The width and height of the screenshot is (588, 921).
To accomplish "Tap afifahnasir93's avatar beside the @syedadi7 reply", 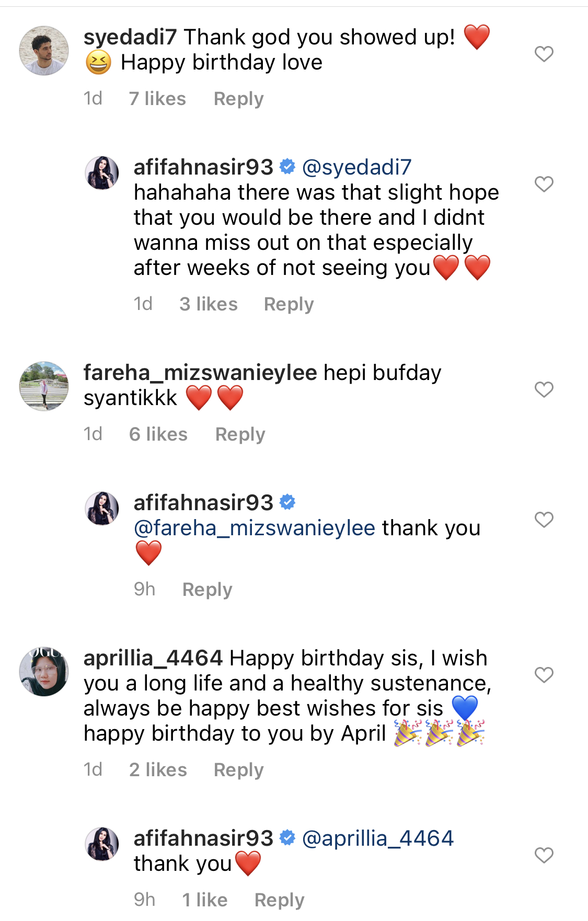I will point(102,172).
